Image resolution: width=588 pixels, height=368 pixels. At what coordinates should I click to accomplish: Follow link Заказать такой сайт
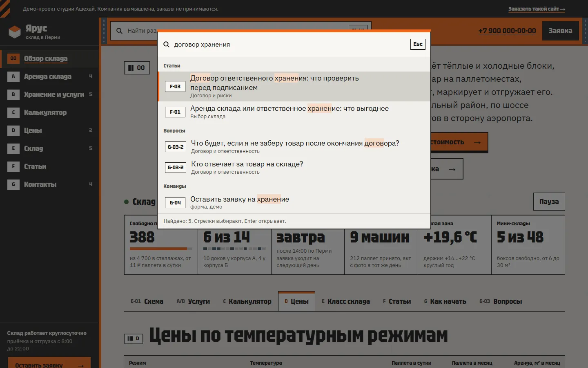537,9
